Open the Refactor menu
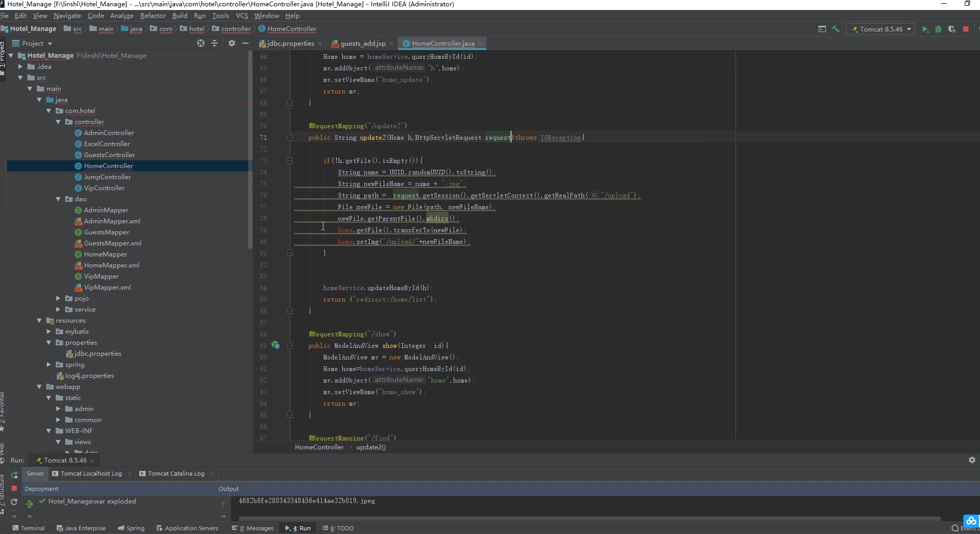Screen dimensions: 980x534 (153, 16)
